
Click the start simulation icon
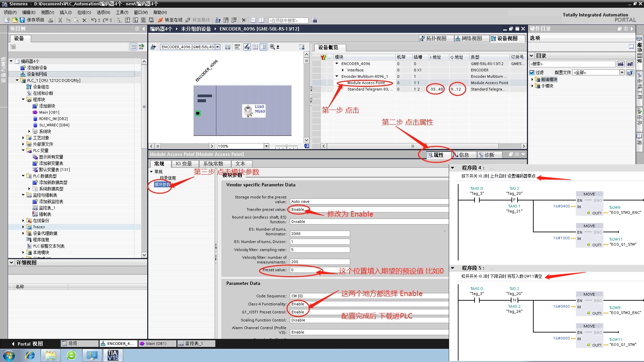tap(143, 20)
